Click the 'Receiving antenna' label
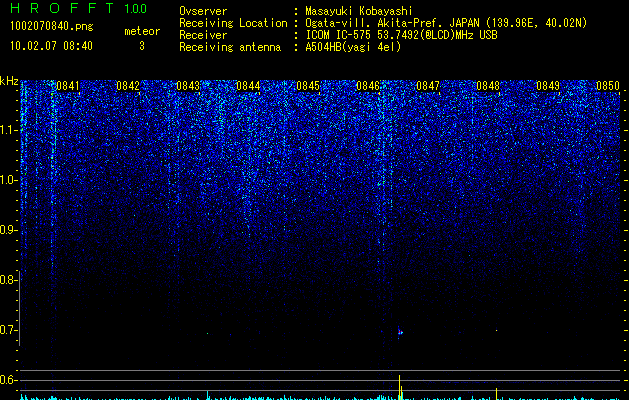This screenshot has height=400, width=629. pos(230,47)
